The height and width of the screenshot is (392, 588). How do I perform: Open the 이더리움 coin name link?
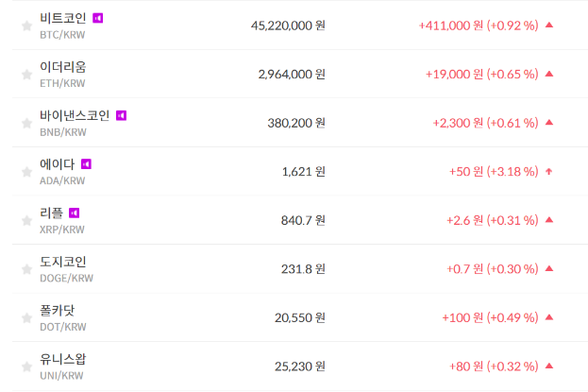pos(63,66)
